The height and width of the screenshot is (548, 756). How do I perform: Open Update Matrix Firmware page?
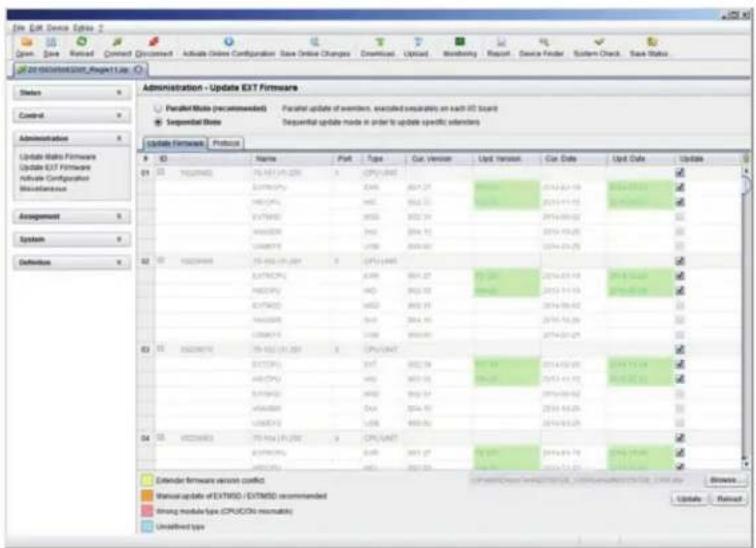click(x=57, y=157)
